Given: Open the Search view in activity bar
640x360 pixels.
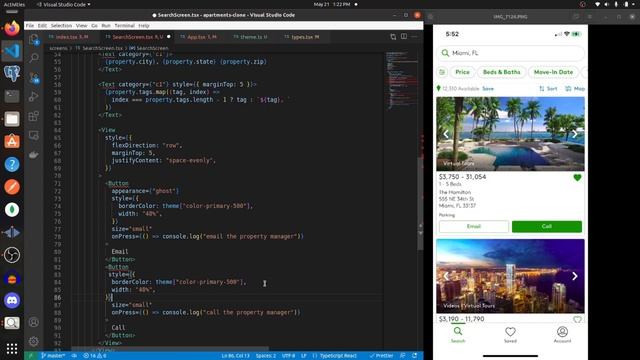Looking at the screenshot, I should tap(34, 58).
